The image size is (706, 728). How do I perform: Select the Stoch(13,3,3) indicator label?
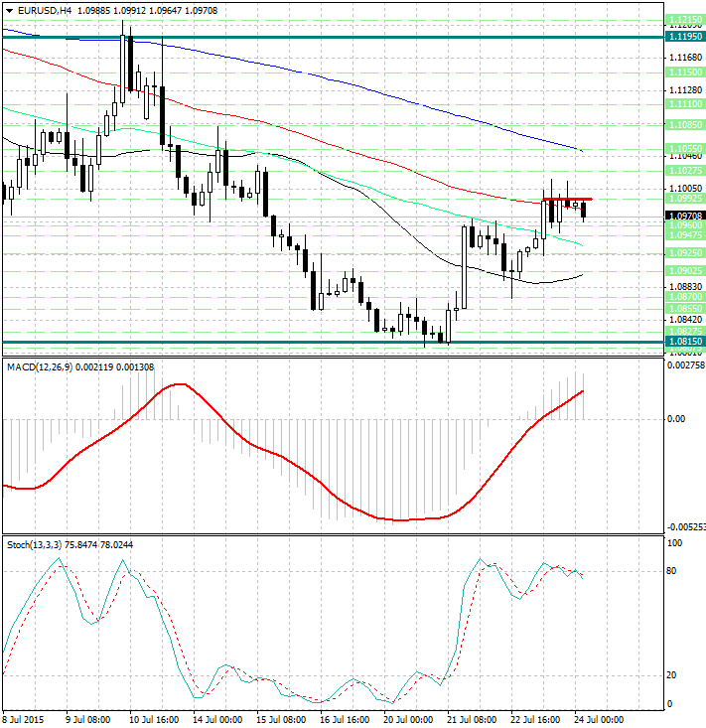pos(34,544)
